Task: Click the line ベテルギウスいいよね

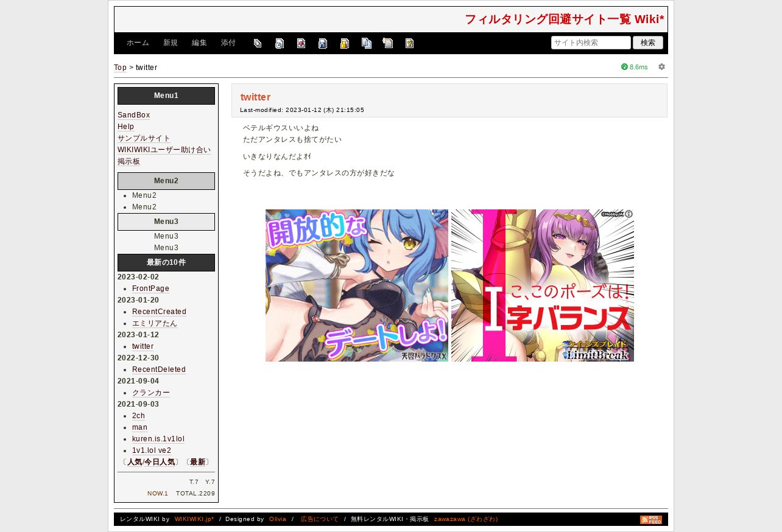Action: 281,128
